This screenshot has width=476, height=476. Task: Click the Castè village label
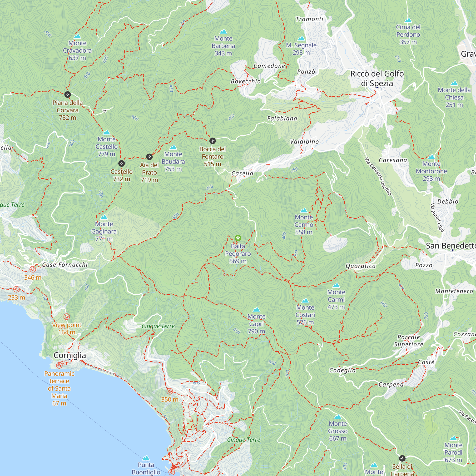[426, 362]
